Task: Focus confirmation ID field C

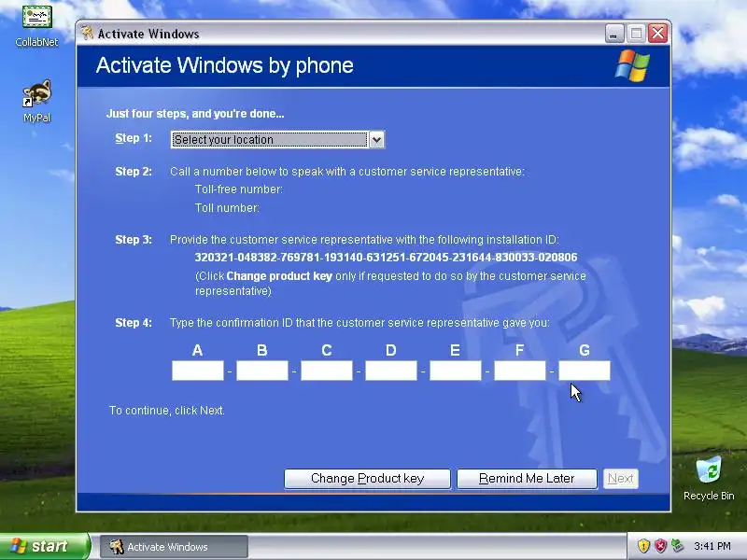Action: tap(326, 371)
